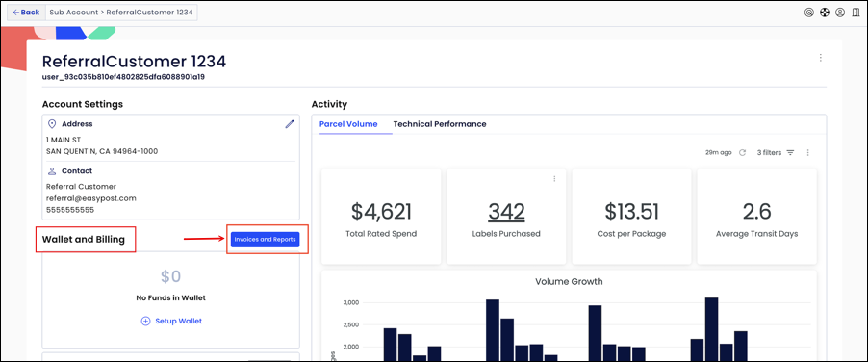
Task: Click the Setup Wallet link
Action: coord(178,321)
